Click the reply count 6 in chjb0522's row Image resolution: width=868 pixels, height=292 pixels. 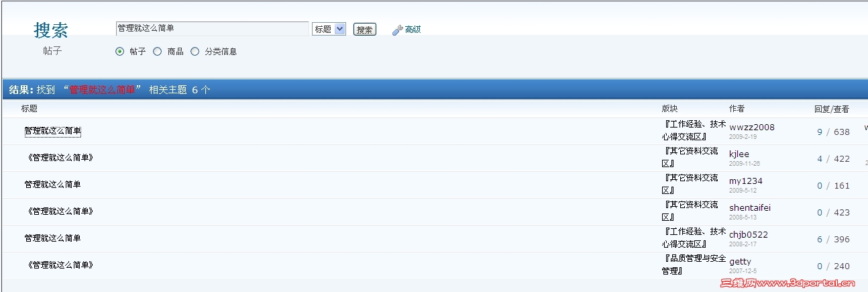(820, 240)
